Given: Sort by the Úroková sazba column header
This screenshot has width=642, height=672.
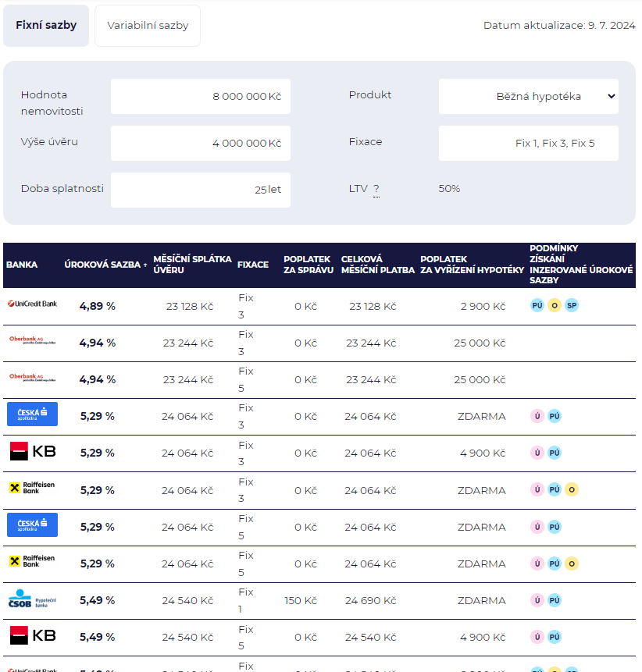Looking at the screenshot, I should point(105,265).
